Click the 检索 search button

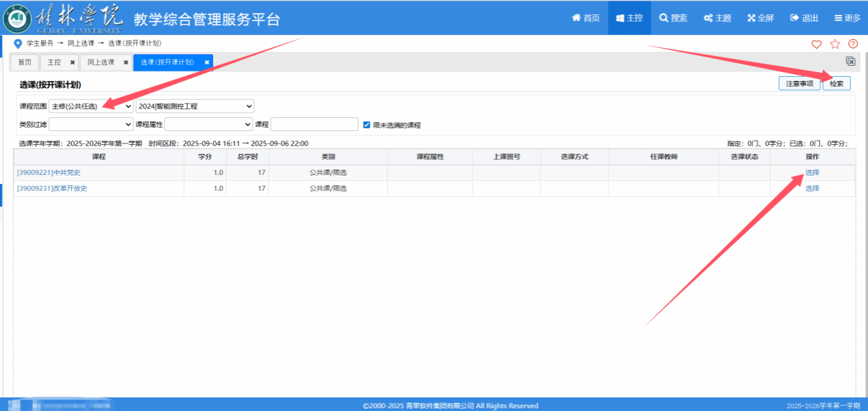pyautogui.click(x=836, y=84)
